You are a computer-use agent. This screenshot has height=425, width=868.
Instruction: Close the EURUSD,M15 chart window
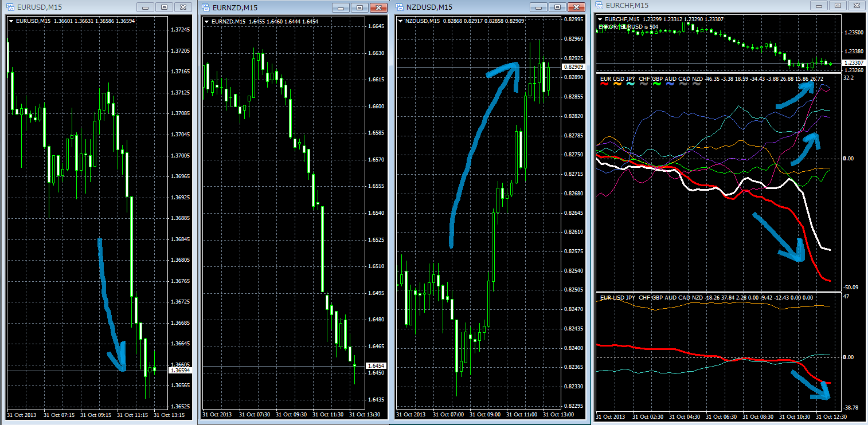click(x=183, y=7)
